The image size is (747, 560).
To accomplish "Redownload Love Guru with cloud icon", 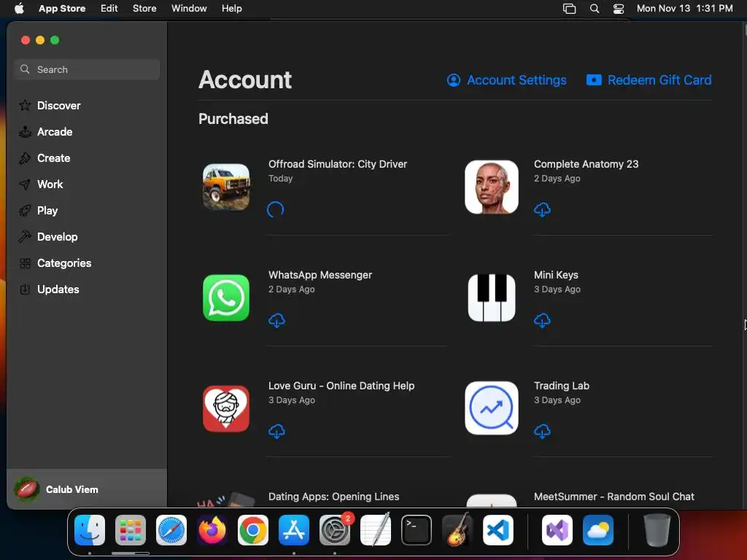I will (x=276, y=432).
